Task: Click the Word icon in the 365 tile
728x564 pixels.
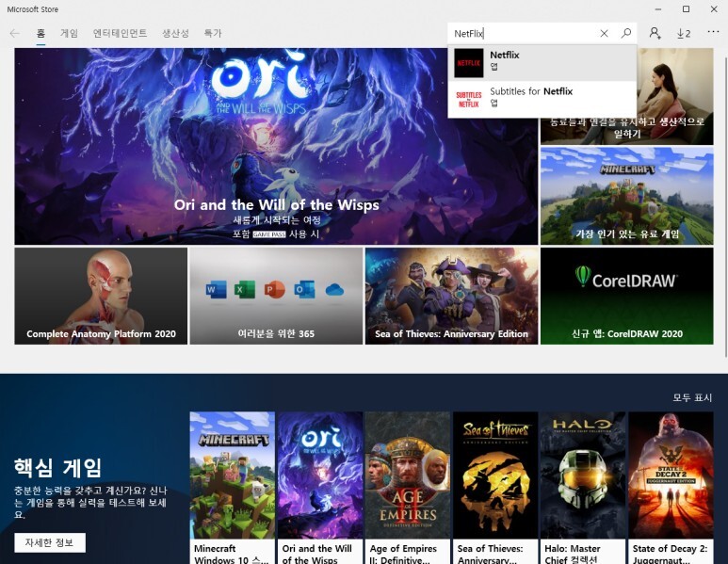Action: tap(217, 290)
